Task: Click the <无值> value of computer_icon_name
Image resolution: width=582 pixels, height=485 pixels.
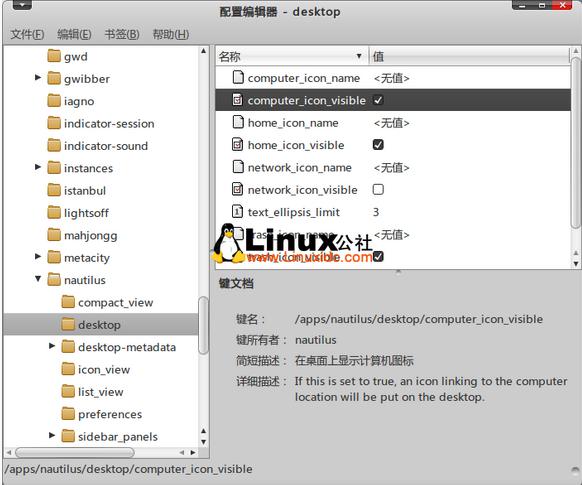Action: [392, 78]
